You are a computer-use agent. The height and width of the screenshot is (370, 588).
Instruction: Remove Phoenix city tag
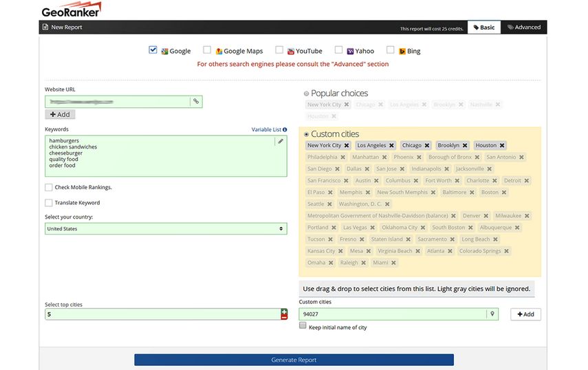[x=419, y=157]
